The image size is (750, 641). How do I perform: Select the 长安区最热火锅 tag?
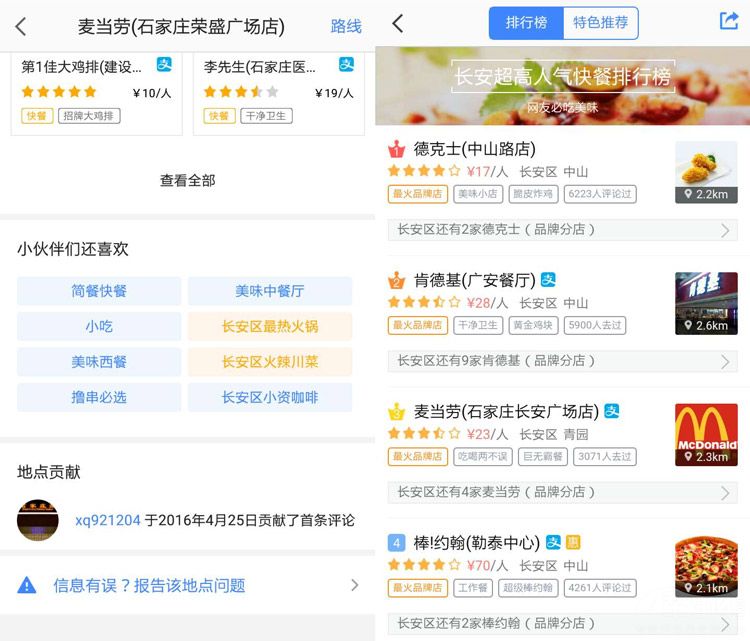click(270, 326)
